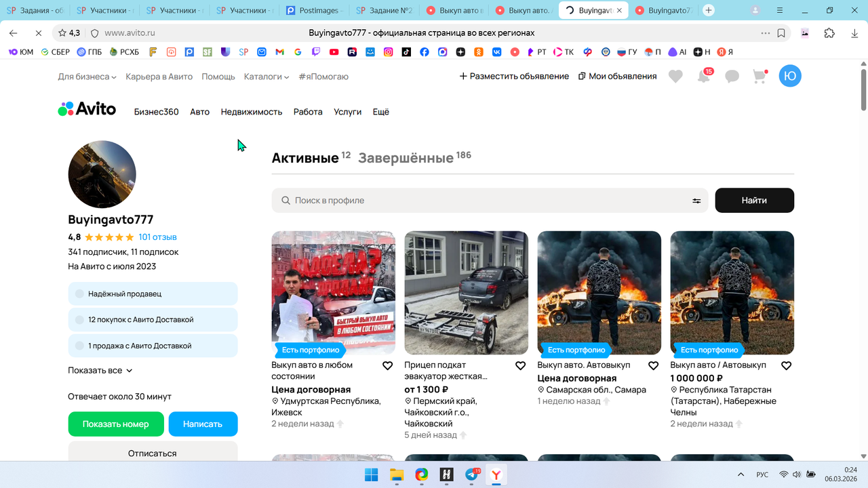The image size is (868, 488).
Task: Open VK bookmark in bookmarks bar
Action: pyautogui.click(x=496, y=52)
